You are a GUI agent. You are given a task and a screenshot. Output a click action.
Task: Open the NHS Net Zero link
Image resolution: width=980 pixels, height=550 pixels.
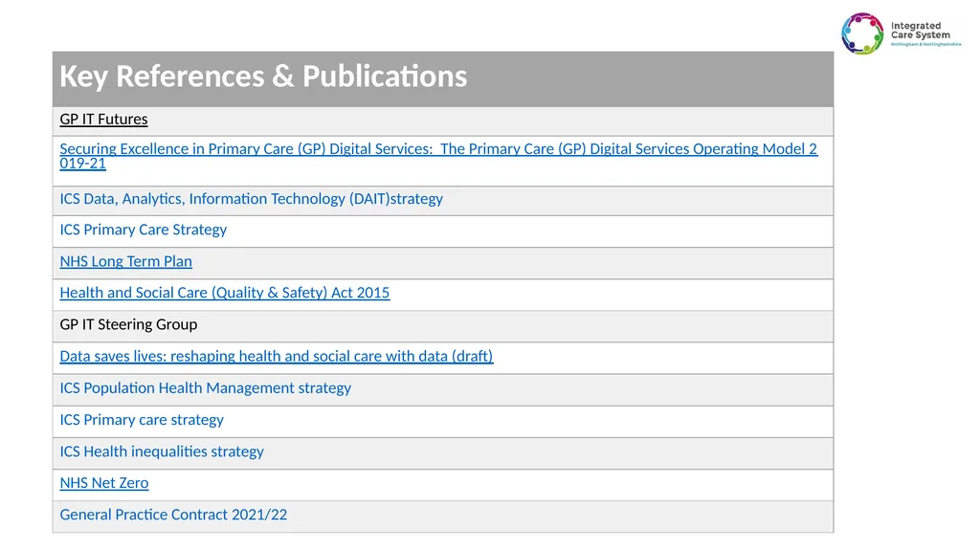coord(103,483)
